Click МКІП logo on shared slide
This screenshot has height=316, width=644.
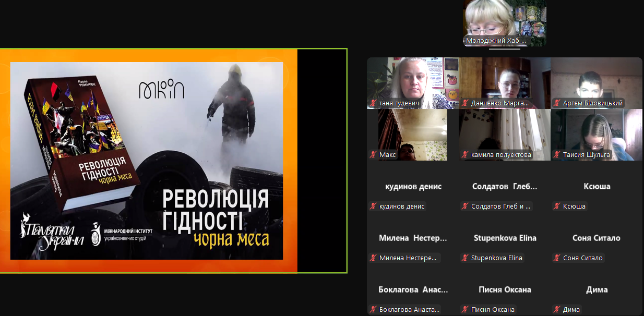161,90
